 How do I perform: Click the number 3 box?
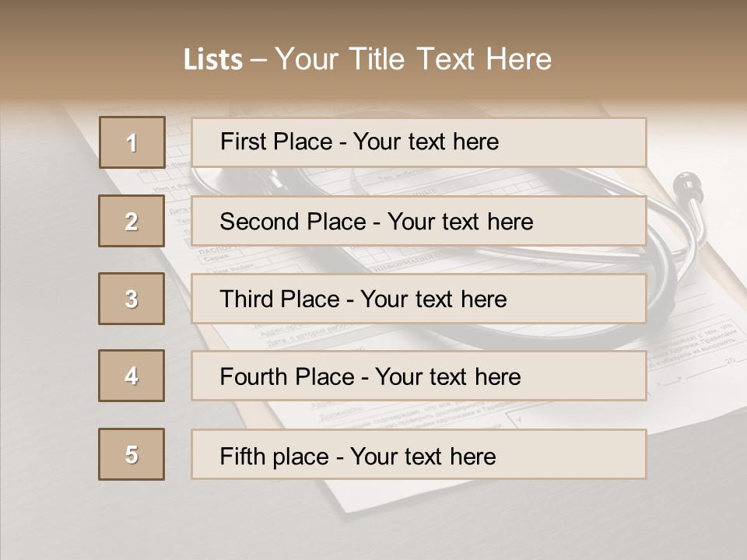pyautogui.click(x=132, y=299)
